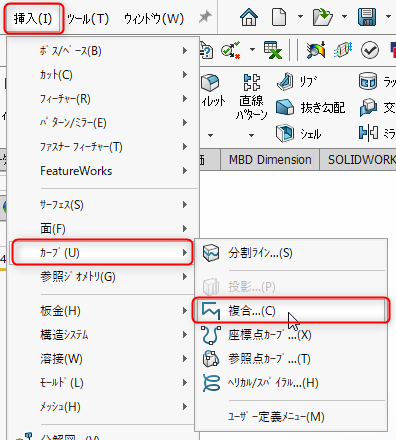
Task: Click the rainbow magnifier analysis icon
Action: [315, 50]
